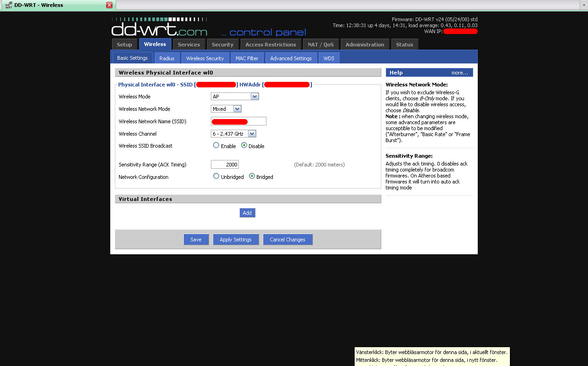This screenshot has height=366, width=588.
Task: Click the 'Wireless Mode' form label
Action: [x=135, y=97]
